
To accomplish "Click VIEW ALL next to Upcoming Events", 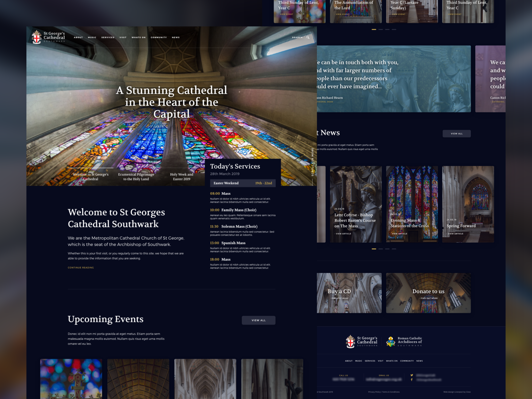I will coord(259,320).
